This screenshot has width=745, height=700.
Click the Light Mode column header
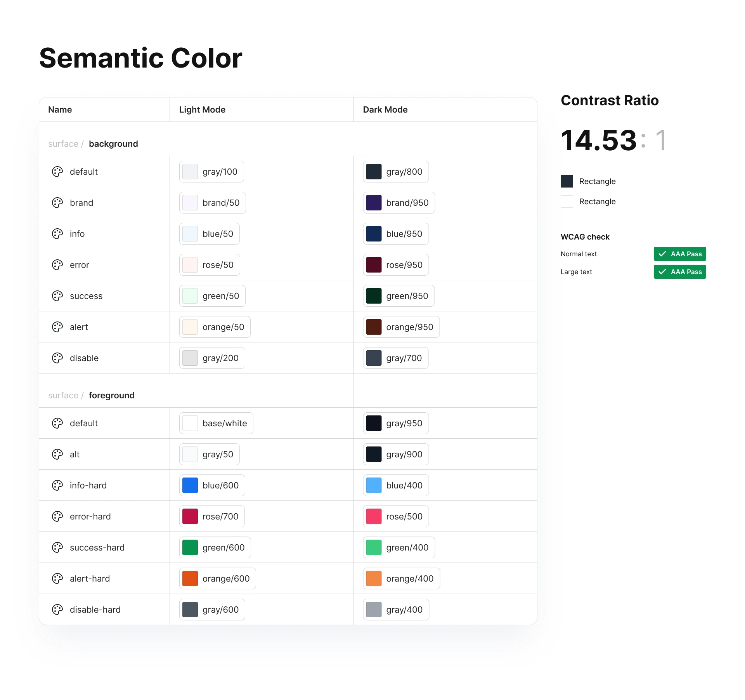[202, 109]
